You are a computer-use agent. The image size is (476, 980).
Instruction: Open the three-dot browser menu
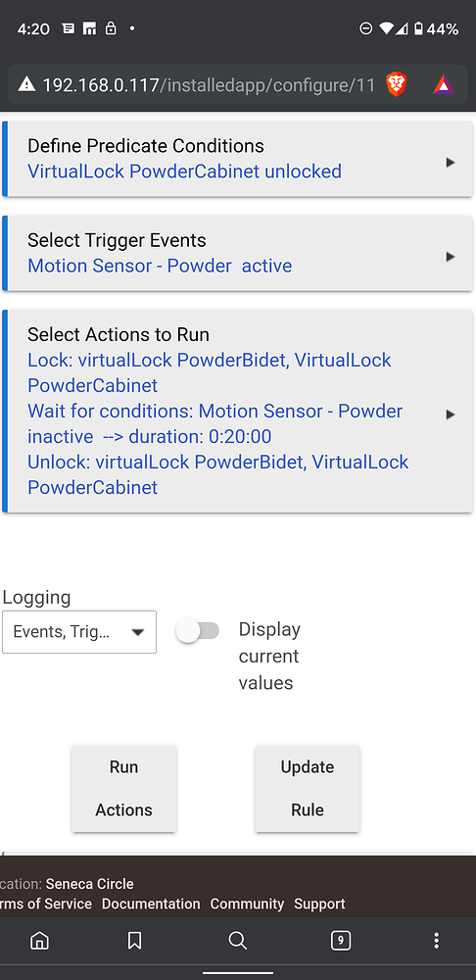436,940
